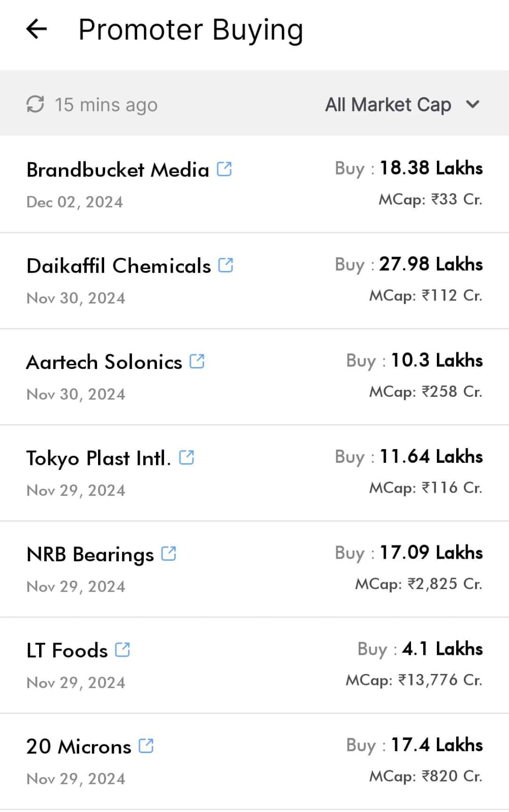The height and width of the screenshot is (812, 509).
Task: Expand the All Market Cap dropdown
Action: pos(402,105)
